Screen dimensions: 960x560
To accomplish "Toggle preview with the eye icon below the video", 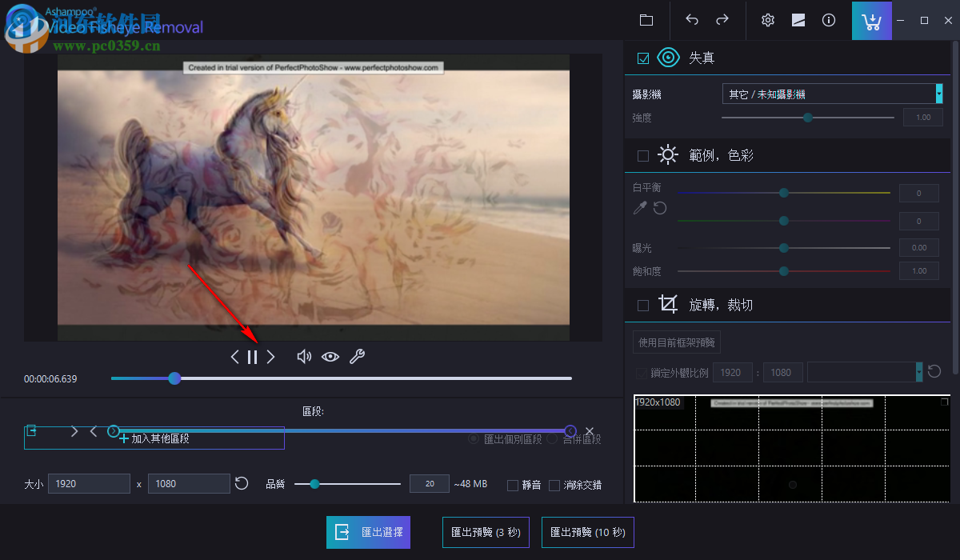I will [x=330, y=357].
